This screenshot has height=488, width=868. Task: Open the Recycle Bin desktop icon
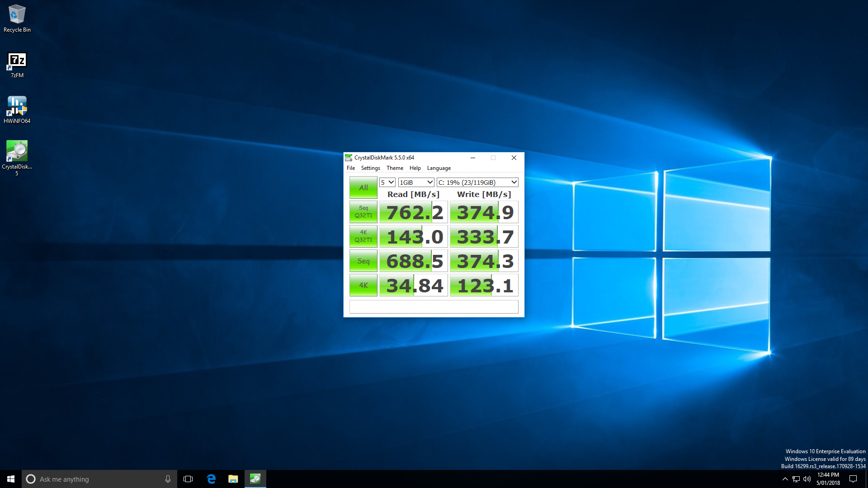pos(17,19)
